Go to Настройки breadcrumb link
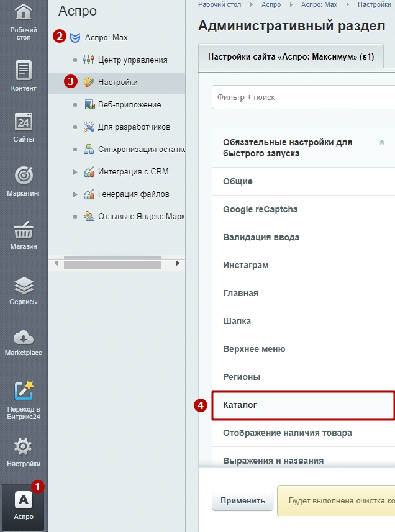 click(375, 4)
